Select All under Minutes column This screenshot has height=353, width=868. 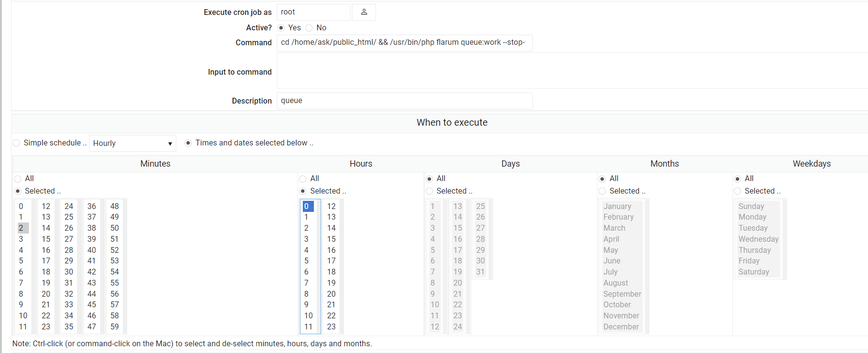click(x=18, y=179)
